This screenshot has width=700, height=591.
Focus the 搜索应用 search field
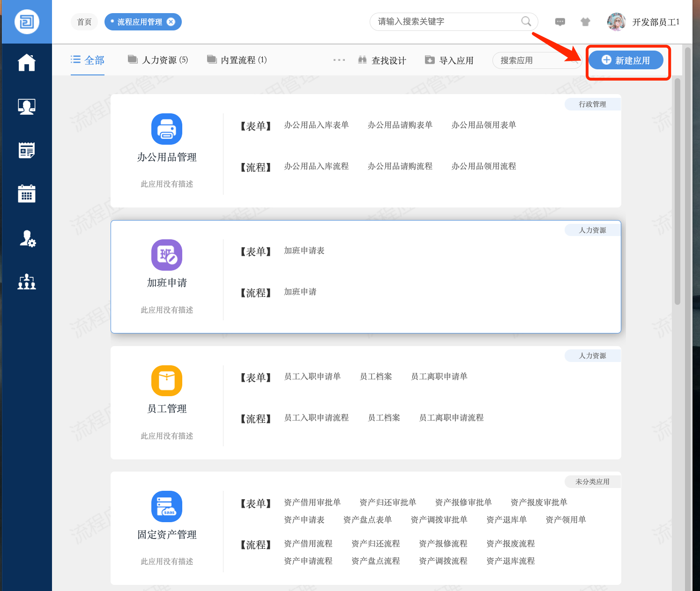(532, 60)
